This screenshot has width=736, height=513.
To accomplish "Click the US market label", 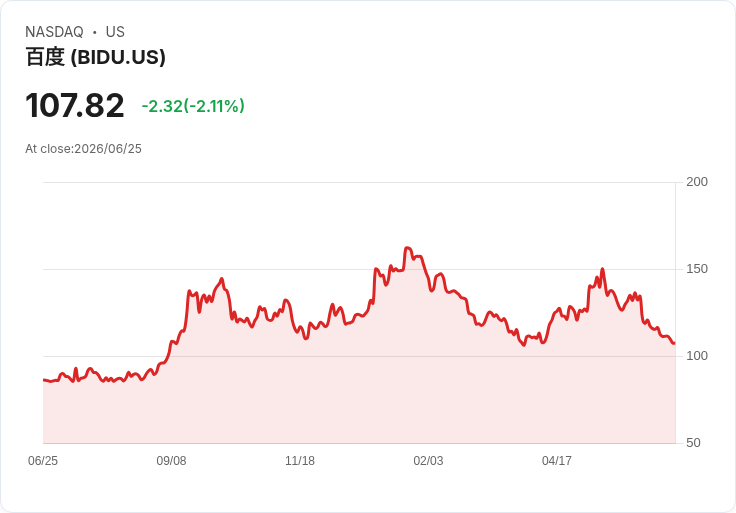I will (115, 32).
